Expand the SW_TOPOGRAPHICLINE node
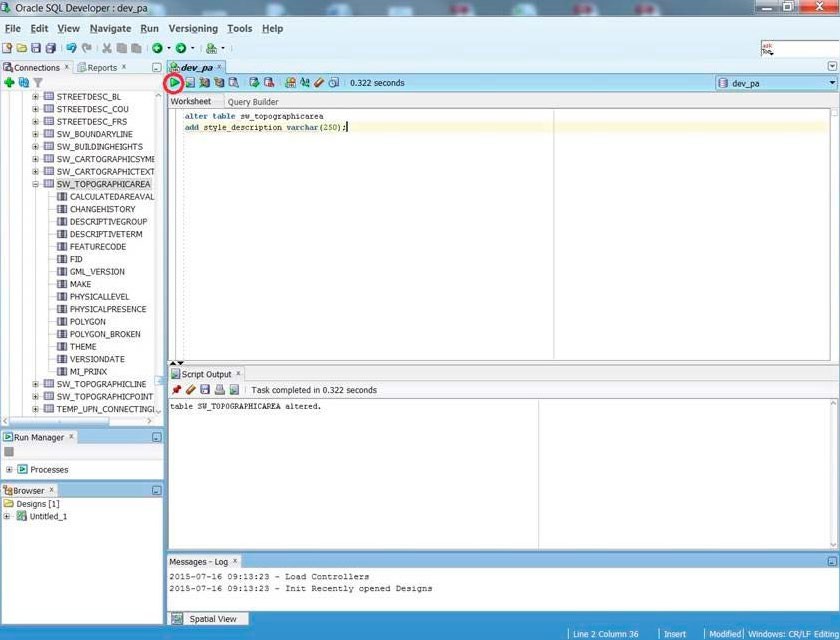The image size is (840, 640). tap(35, 384)
